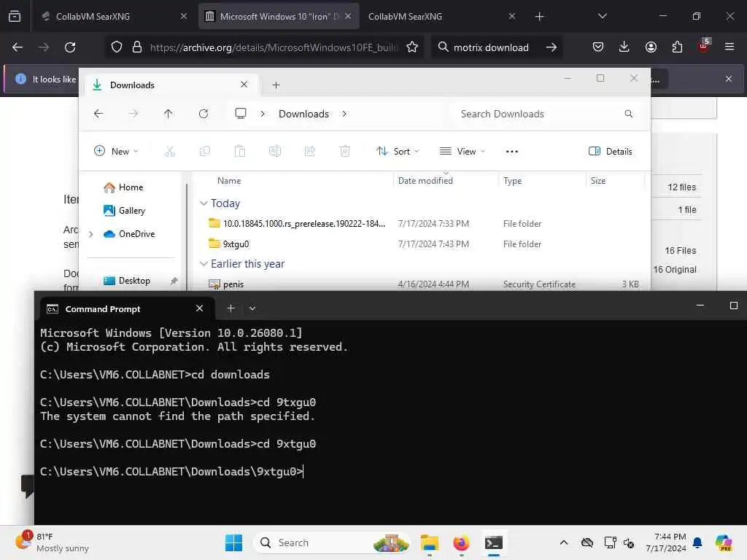Open Firefox taskbar icon

coord(461,542)
